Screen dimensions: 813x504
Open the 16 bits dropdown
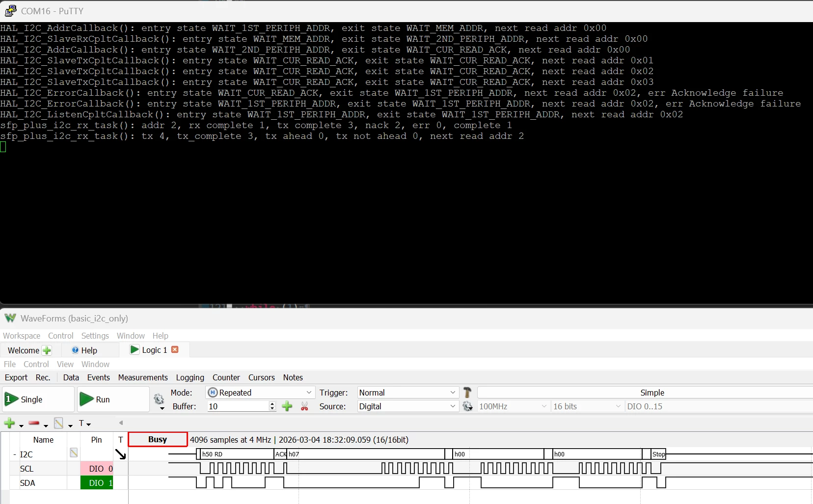pyautogui.click(x=587, y=406)
